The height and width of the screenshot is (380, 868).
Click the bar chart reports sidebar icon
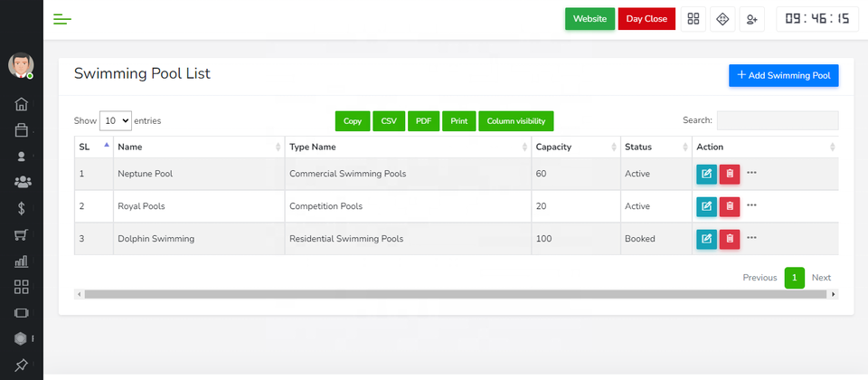[x=22, y=261]
